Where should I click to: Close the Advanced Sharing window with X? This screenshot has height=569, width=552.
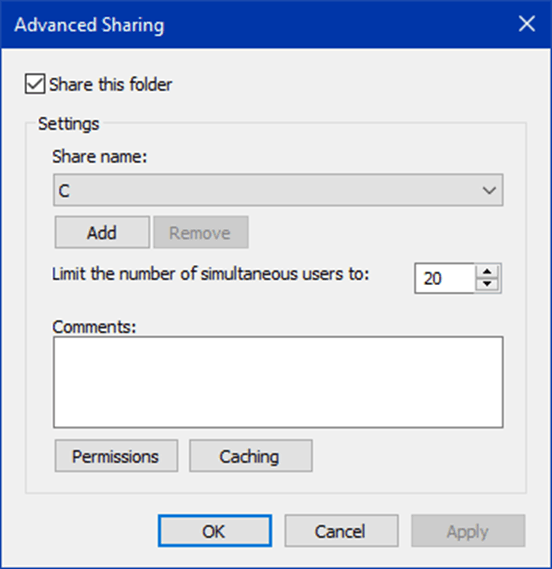pos(527,24)
